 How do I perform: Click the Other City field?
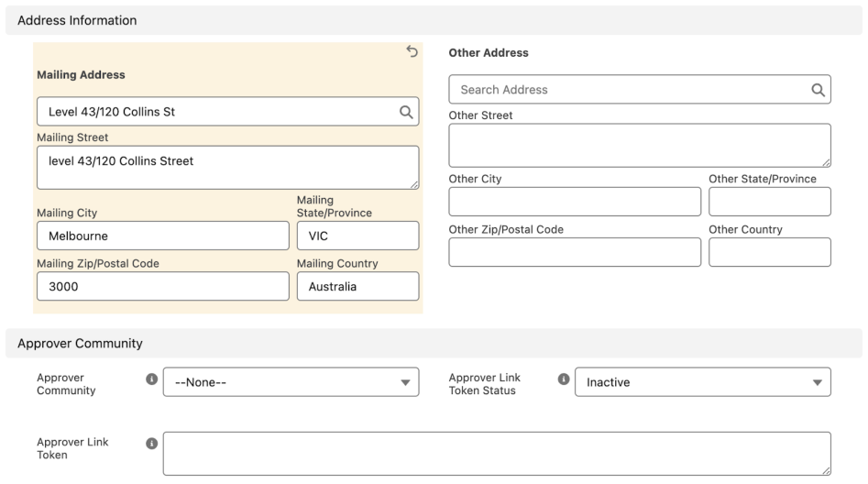point(576,202)
